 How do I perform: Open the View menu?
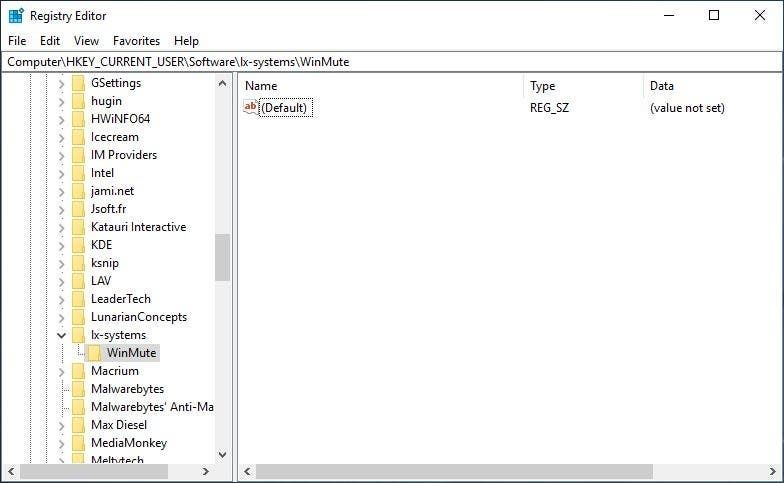point(86,41)
